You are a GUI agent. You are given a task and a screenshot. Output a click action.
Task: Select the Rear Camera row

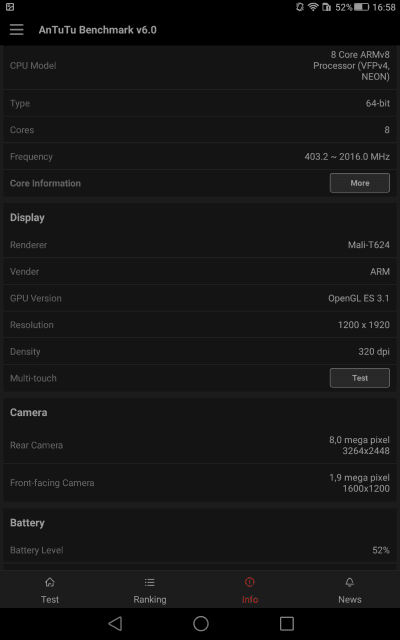[x=200, y=445]
